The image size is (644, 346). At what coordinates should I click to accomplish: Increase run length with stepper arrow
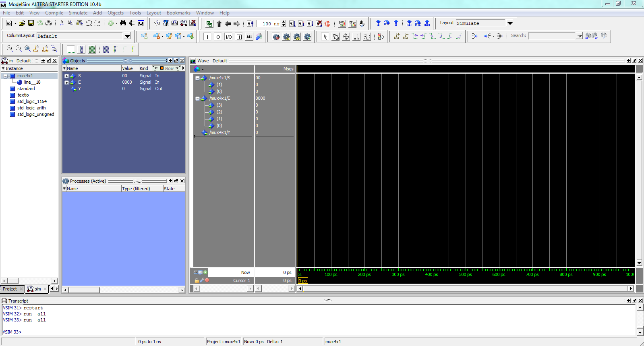tap(284, 22)
